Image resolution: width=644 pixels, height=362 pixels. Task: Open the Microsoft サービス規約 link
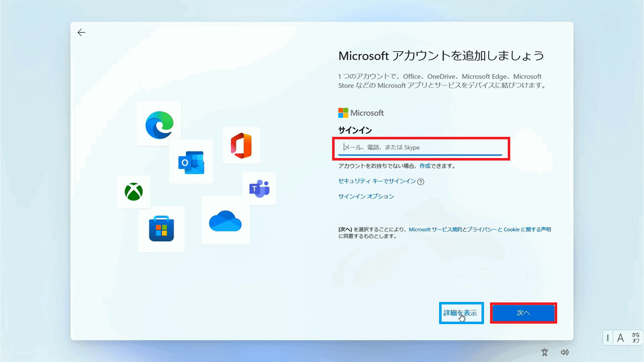coord(435,229)
